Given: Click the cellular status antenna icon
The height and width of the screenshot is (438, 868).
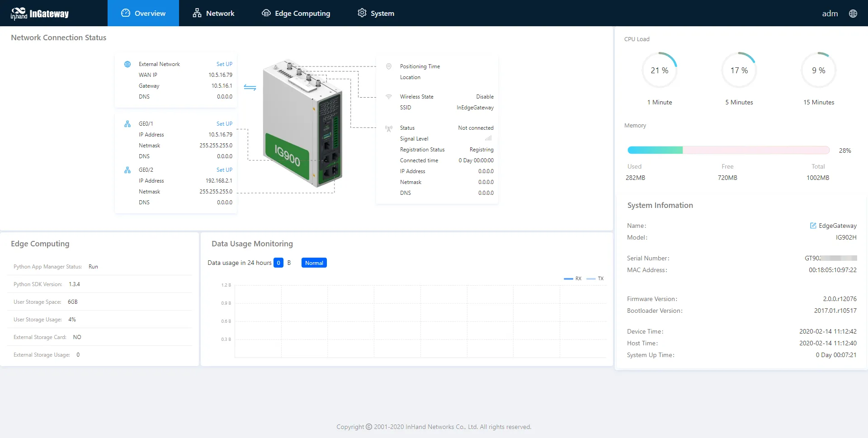Looking at the screenshot, I should click(388, 128).
